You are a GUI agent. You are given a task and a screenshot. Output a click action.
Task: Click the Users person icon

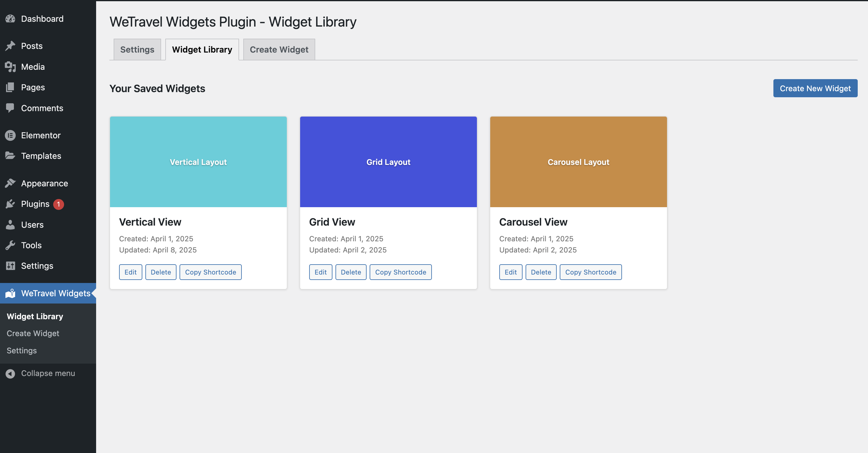point(10,225)
